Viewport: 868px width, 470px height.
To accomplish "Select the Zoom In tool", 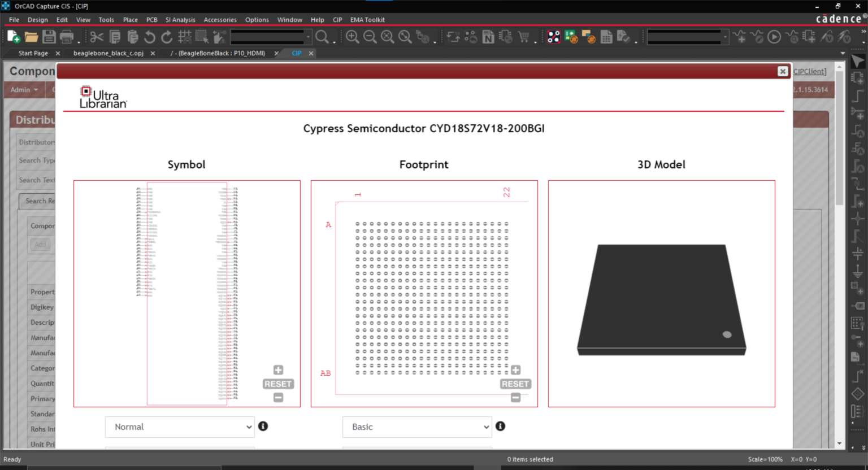I will 352,36.
